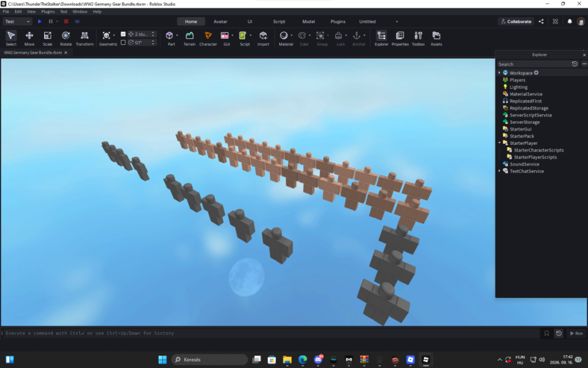Insert a new Part
588x368 pixels.
(169, 36)
